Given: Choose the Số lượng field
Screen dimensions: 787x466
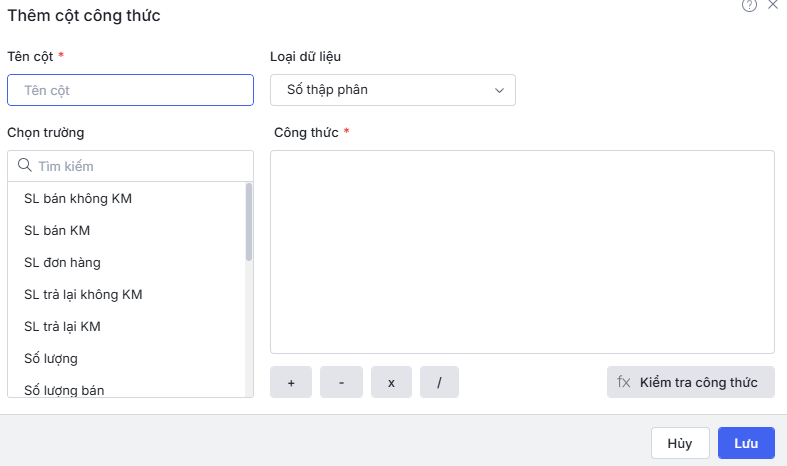Looking at the screenshot, I should tap(51, 358).
